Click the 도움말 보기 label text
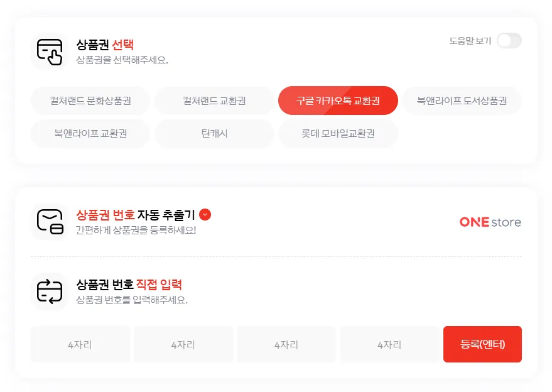 [470, 41]
